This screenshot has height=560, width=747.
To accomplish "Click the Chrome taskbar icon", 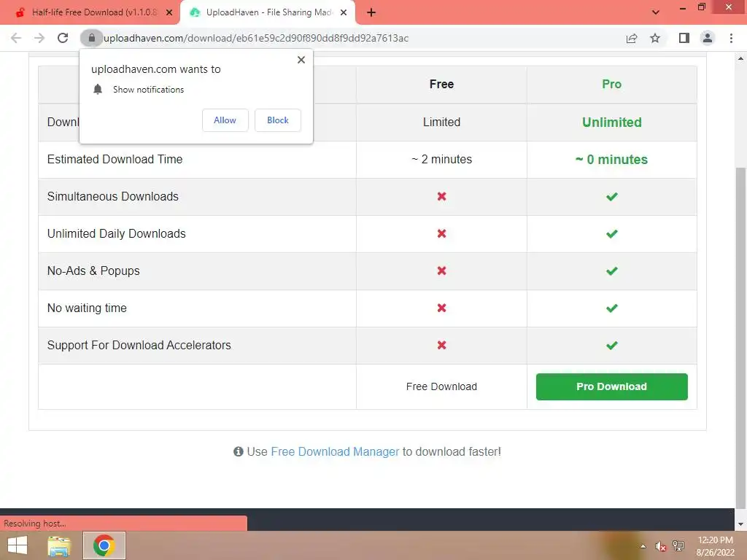I will click(x=104, y=545).
